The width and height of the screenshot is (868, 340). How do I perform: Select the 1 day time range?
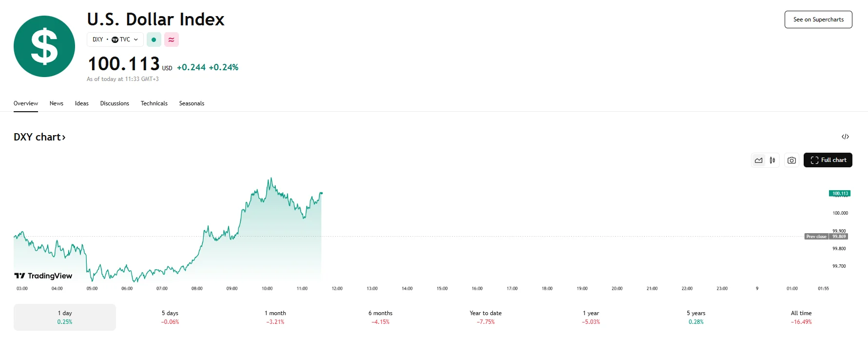[65, 317]
